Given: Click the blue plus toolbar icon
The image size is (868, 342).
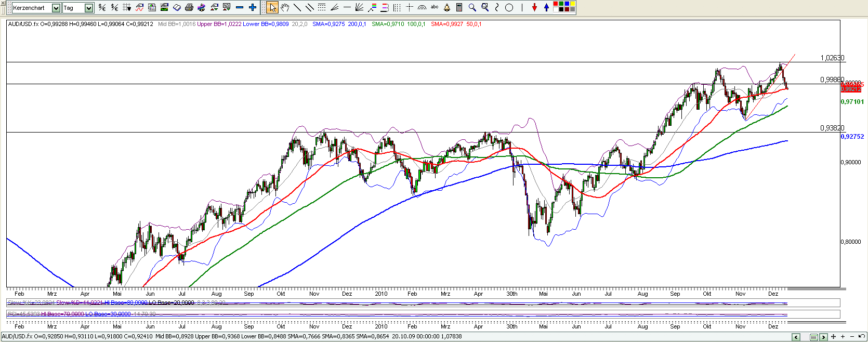Looking at the screenshot, I should (253, 7).
